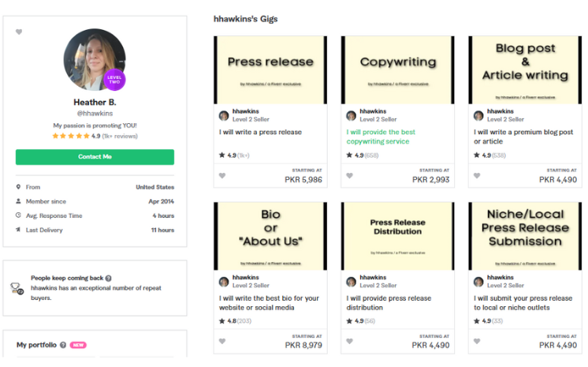
Task: Heart the Bio or About Us gig
Action: click(x=222, y=341)
